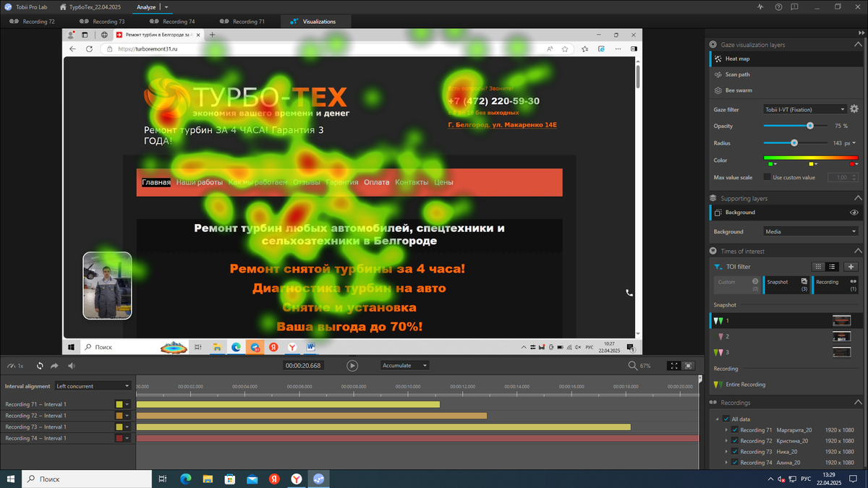Select the Snapshot TOI filter
868x488 pixels.
(788, 285)
